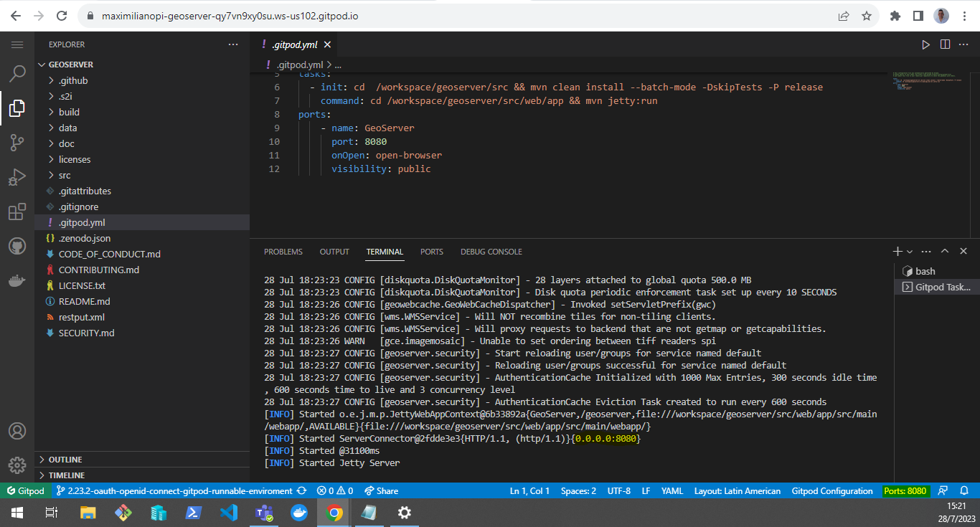Switch to the TERMINAL tab
The image size is (980, 527).
click(385, 252)
